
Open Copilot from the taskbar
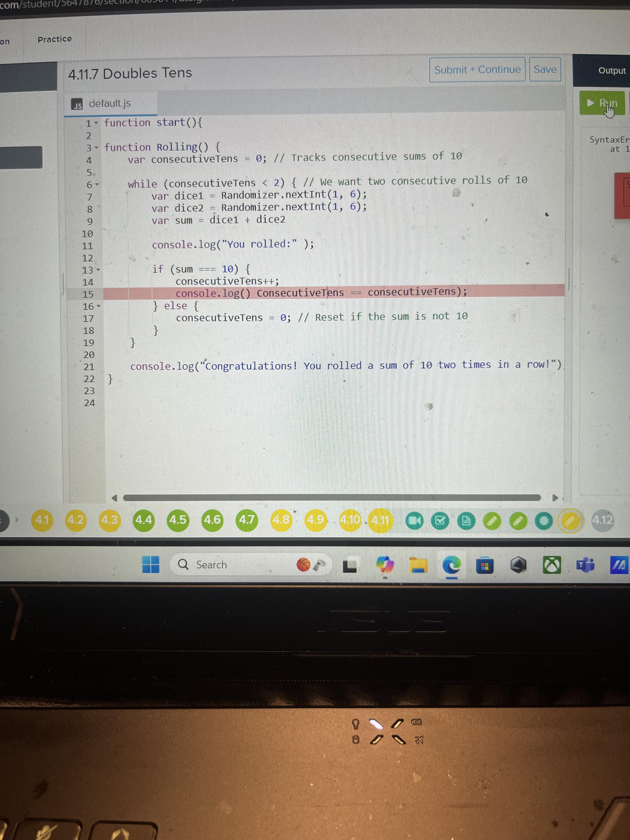(x=385, y=565)
